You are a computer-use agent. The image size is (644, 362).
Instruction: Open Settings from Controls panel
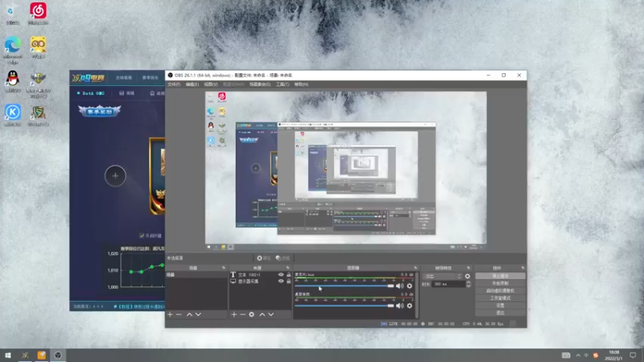tap(500, 306)
